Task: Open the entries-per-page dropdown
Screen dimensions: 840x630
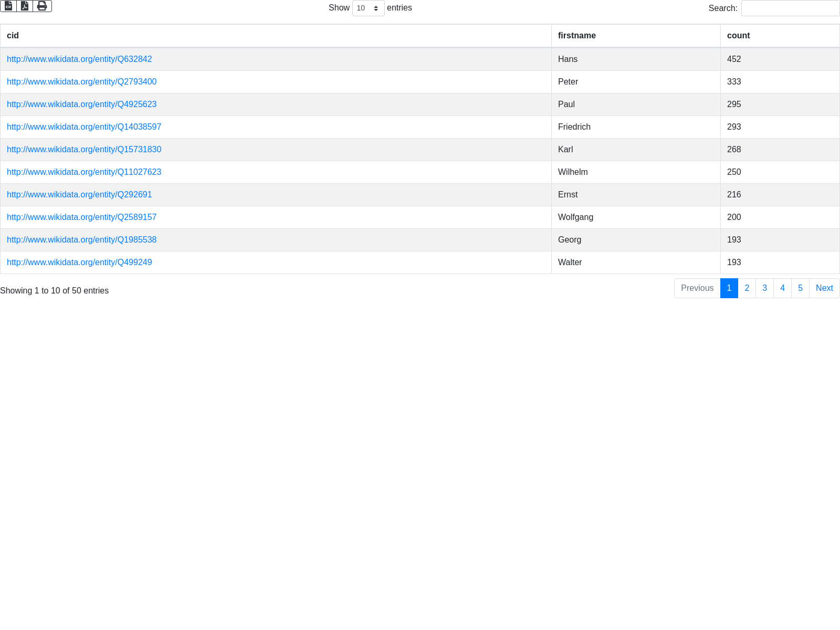Action: [368, 8]
